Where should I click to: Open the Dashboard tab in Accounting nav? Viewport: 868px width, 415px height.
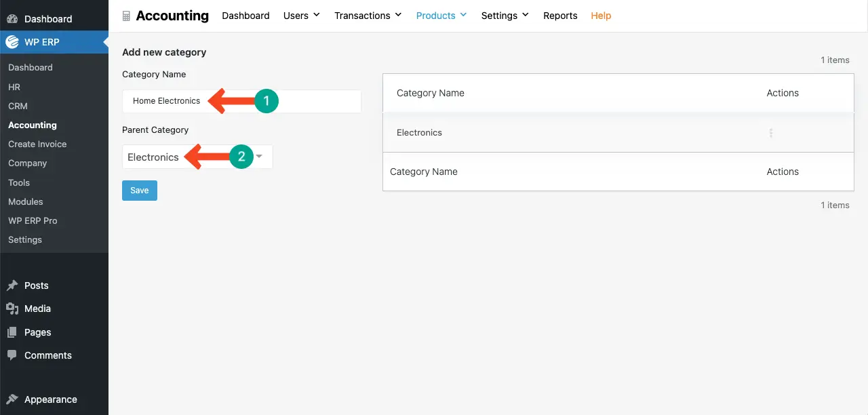(x=245, y=16)
